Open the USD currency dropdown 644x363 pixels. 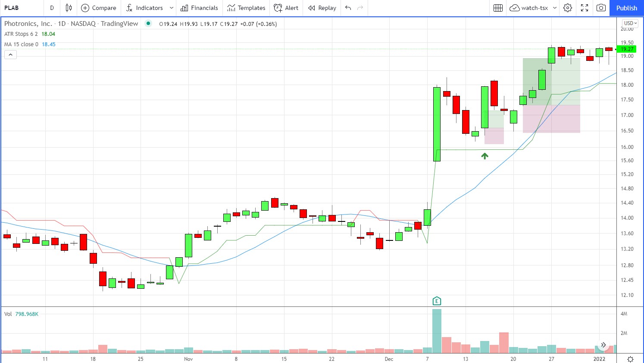point(630,23)
